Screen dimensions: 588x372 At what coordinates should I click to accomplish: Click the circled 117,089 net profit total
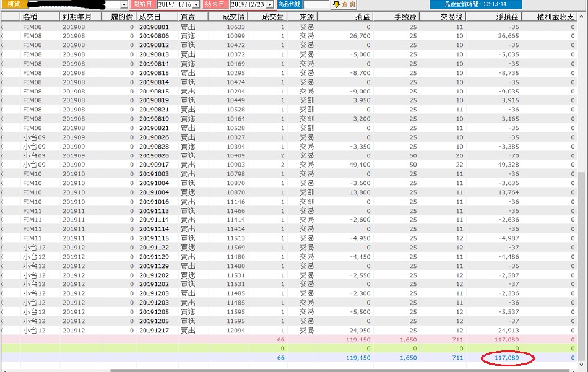[507, 358]
